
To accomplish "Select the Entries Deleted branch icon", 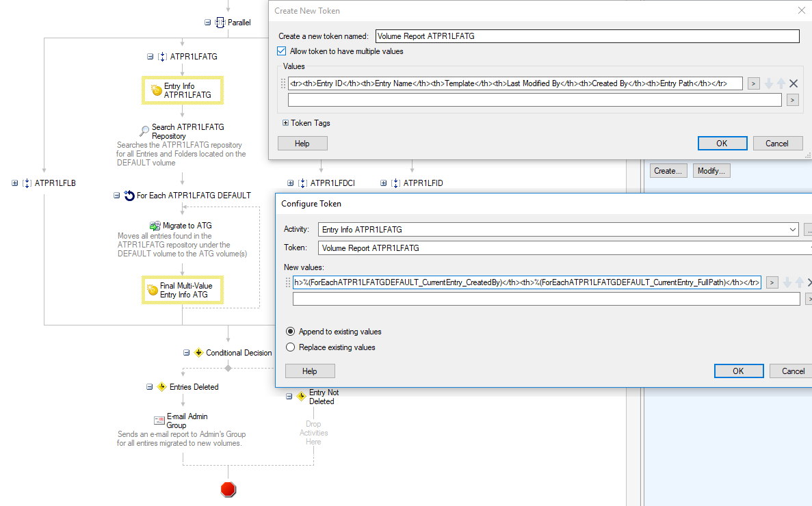I will (161, 386).
